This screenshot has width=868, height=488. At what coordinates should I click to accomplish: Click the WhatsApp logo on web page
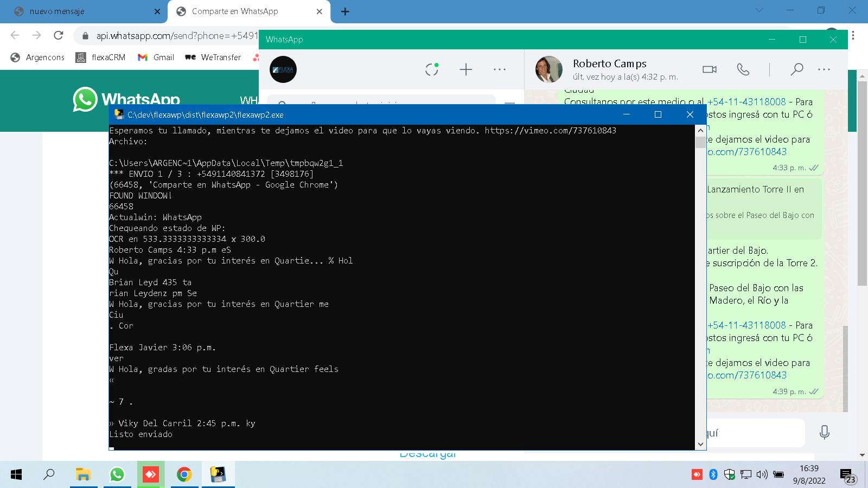[x=126, y=100]
